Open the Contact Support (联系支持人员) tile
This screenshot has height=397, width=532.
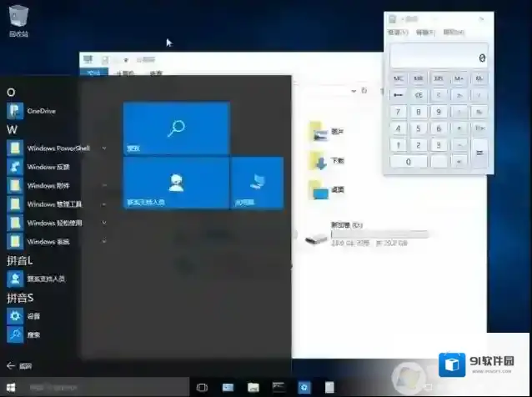click(x=176, y=183)
